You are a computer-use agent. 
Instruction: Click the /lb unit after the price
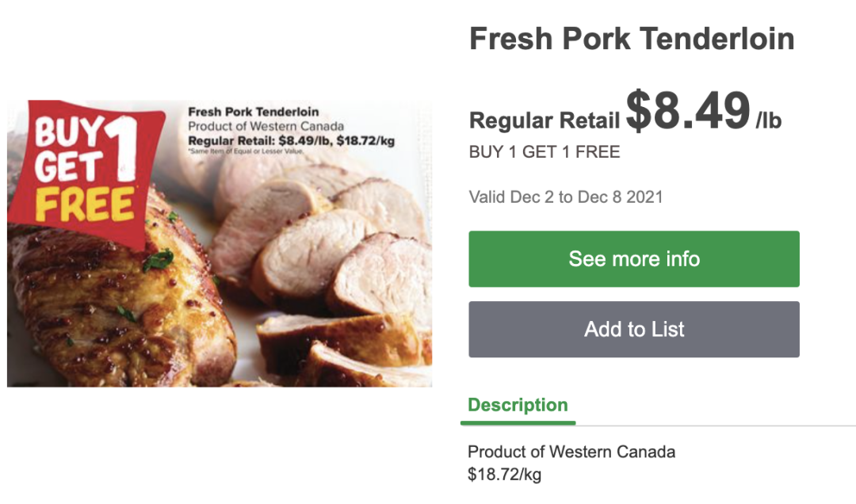tap(768, 121)
